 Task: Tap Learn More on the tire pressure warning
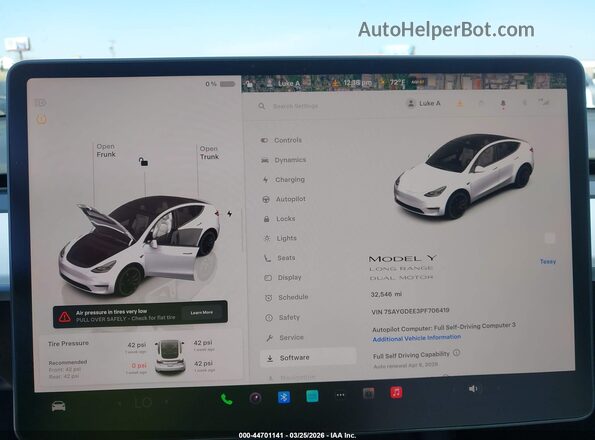[x=201, y=313]
